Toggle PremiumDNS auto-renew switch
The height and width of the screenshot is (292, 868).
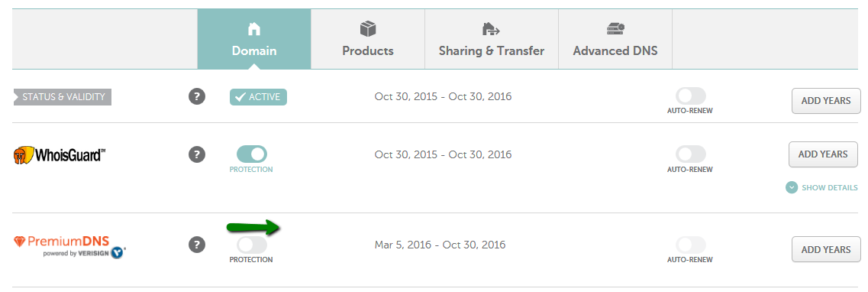click(690, 245)
